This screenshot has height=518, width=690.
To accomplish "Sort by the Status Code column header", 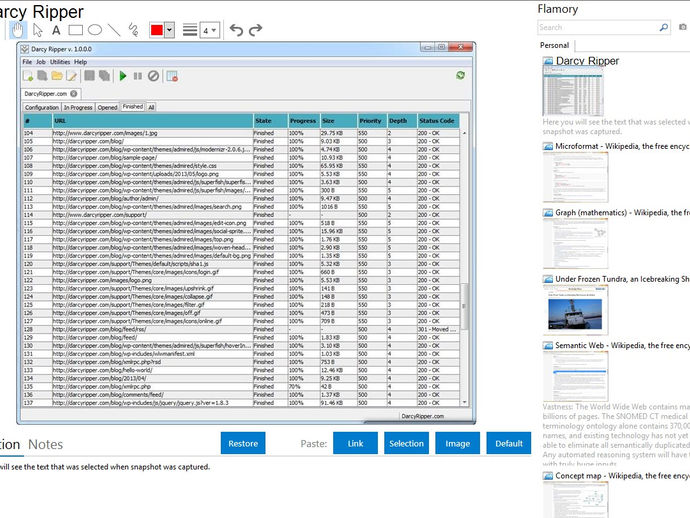I will point(438,121).
